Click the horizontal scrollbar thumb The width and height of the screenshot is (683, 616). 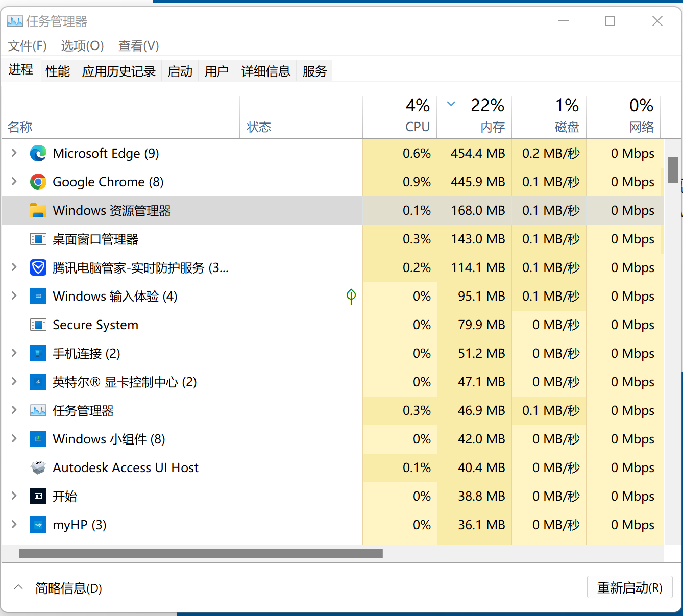(201, 554)
